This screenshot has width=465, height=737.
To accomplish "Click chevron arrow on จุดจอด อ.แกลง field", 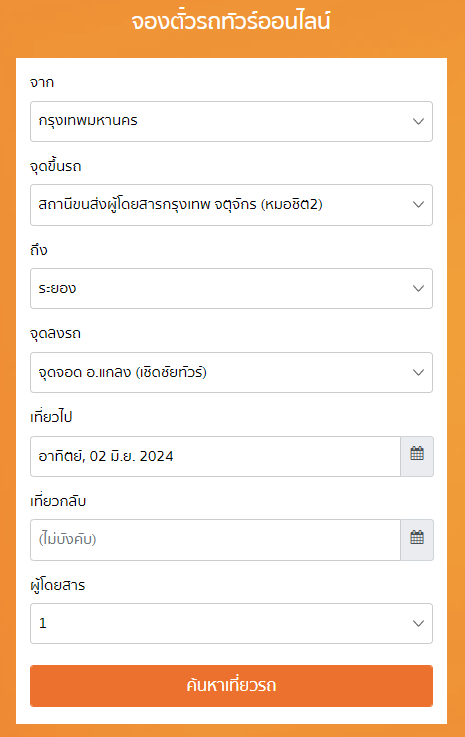I will pyautogui.click(x=418, y=372).
